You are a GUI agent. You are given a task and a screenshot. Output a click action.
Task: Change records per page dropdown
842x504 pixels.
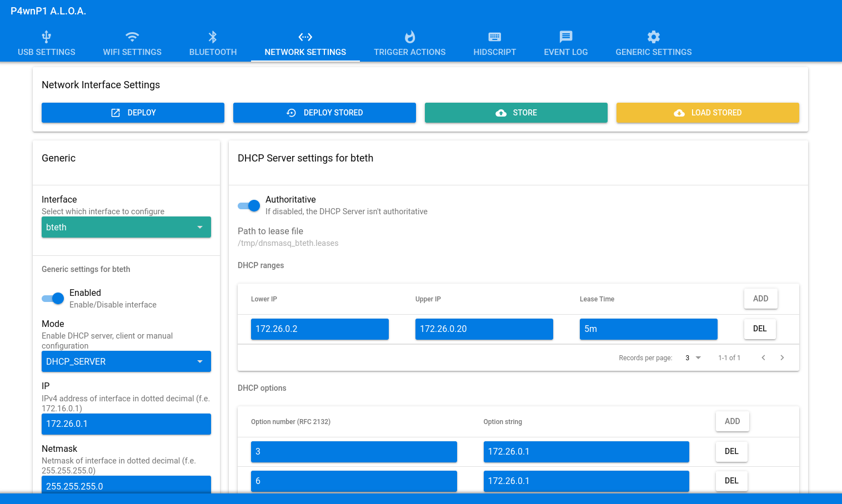[x=693, y=358]
